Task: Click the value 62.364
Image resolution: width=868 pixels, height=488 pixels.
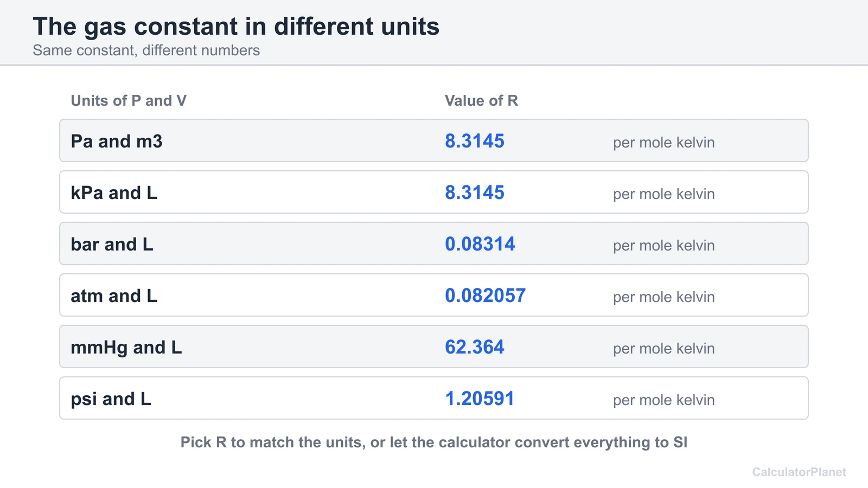Action: [x=475, y=347]
